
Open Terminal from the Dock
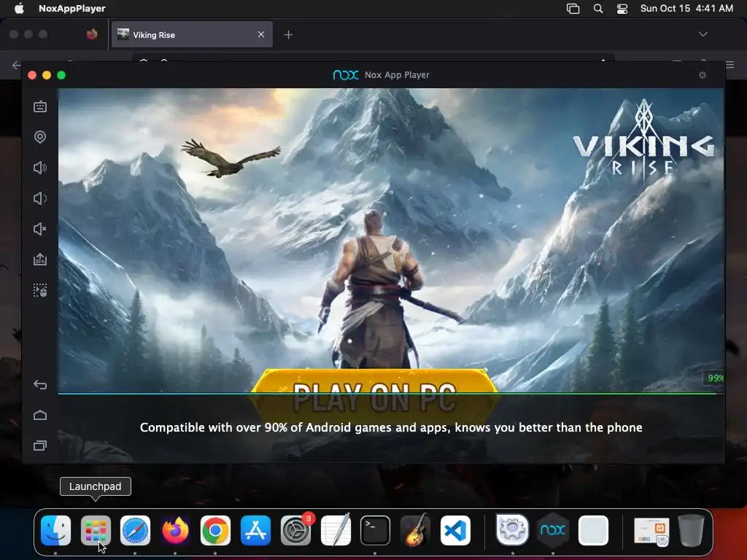(x=376, y=530)
